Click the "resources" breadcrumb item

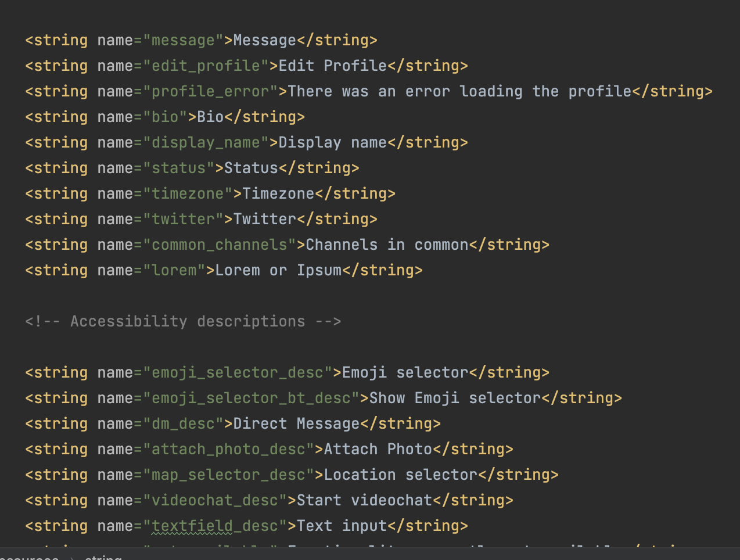pos(29,557)
